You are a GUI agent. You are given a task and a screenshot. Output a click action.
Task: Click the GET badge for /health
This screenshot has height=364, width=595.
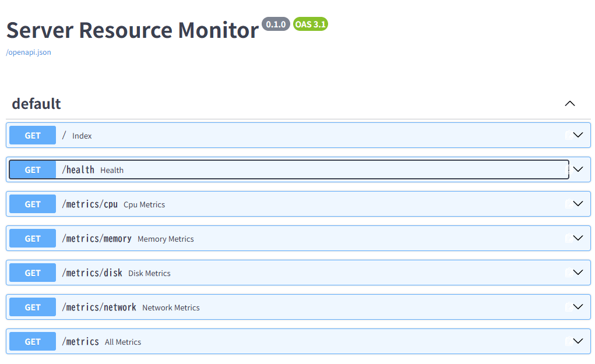tap(33, 170)
